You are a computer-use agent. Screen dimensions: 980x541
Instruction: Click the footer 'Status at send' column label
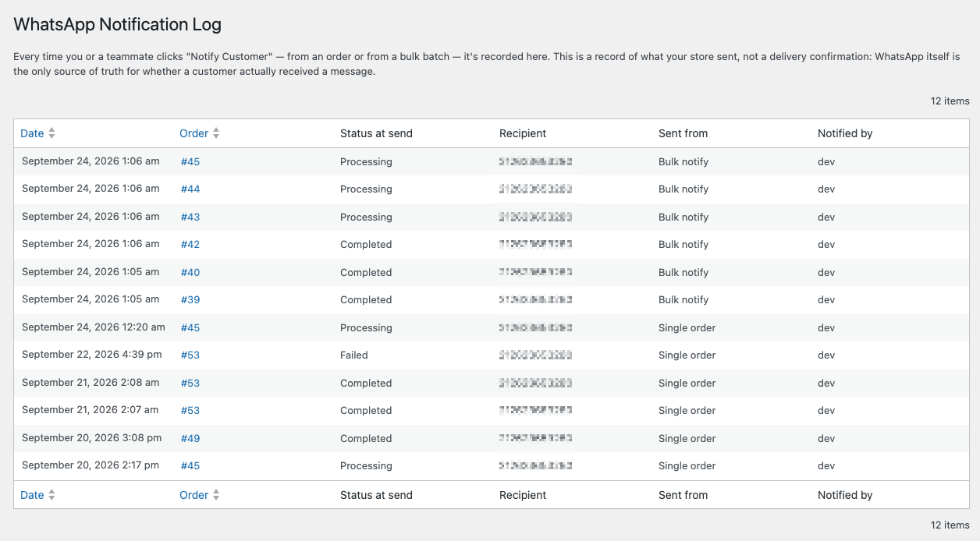pos(376,495)
